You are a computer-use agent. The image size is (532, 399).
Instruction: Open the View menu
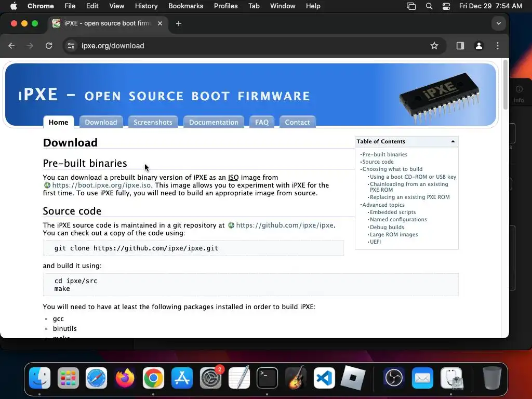click(117, 6)
